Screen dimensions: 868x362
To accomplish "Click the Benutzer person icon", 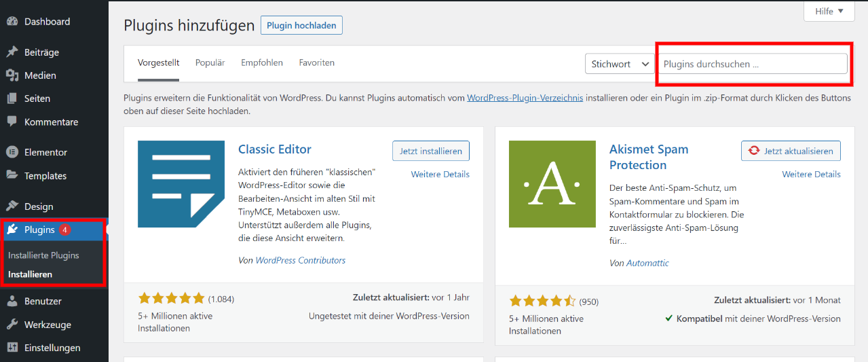I will coord(12,301).
